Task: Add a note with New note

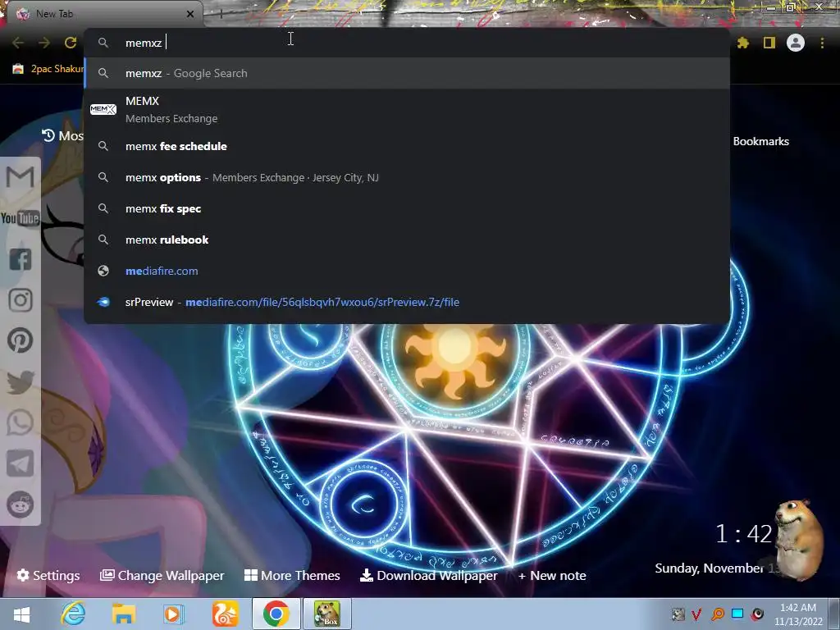Action: coord(552,575)
